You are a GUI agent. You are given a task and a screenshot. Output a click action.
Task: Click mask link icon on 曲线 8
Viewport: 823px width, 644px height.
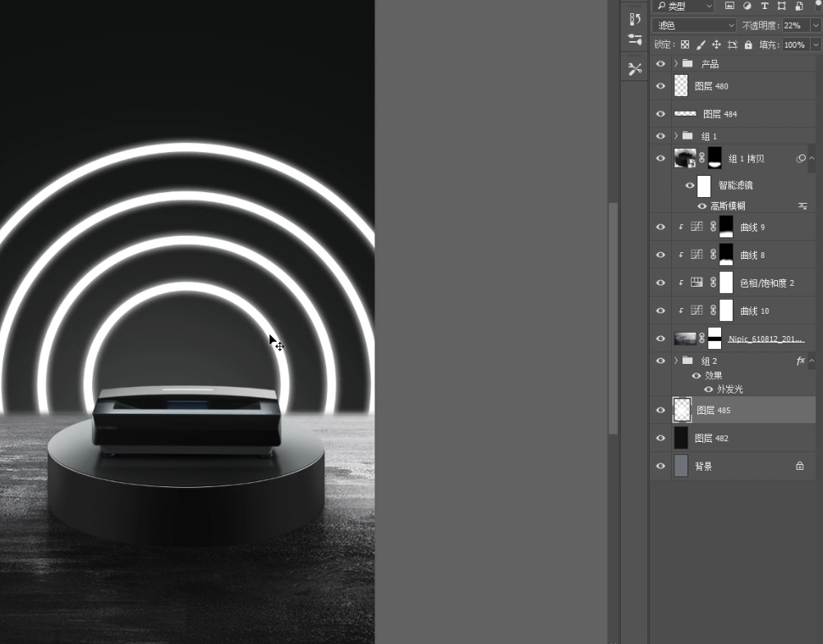pos(713,255)
